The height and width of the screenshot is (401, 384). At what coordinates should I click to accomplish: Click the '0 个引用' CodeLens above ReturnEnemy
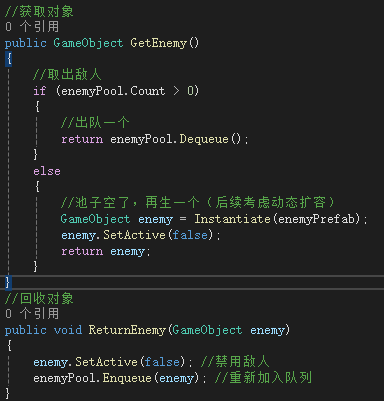coord(32,313)
